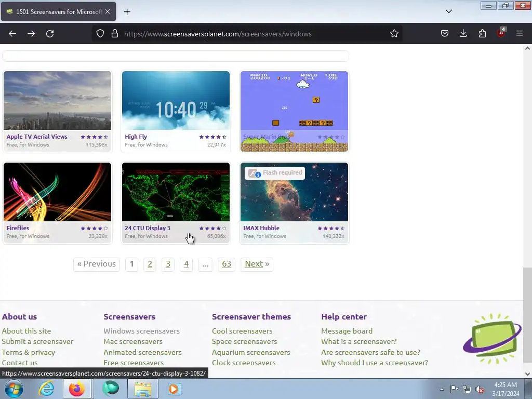Open the Super Mario Bros screensaver thumbnail

click(294, 111)
